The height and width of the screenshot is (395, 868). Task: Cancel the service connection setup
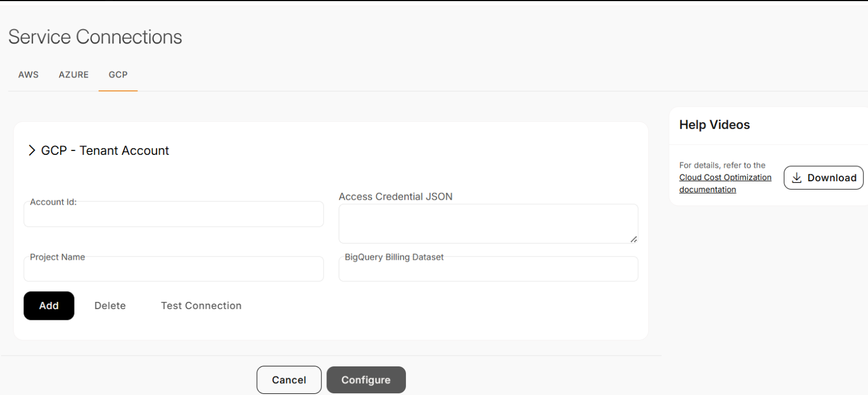(289, 380)
